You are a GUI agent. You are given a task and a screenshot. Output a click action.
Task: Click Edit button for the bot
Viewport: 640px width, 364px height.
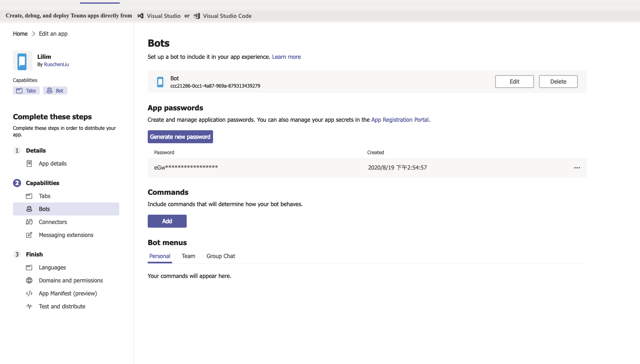[514, 82]
